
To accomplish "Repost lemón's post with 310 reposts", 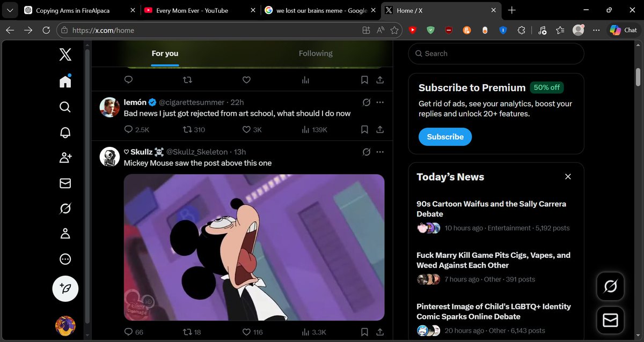I will coord(194,129).
